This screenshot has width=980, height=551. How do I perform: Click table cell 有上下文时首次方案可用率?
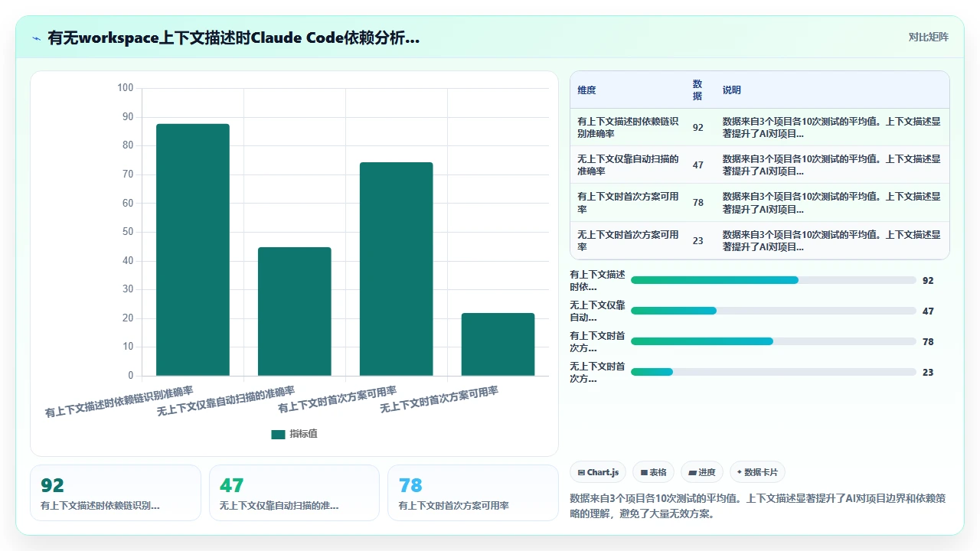pyautogui.click(x=628, y=203)
